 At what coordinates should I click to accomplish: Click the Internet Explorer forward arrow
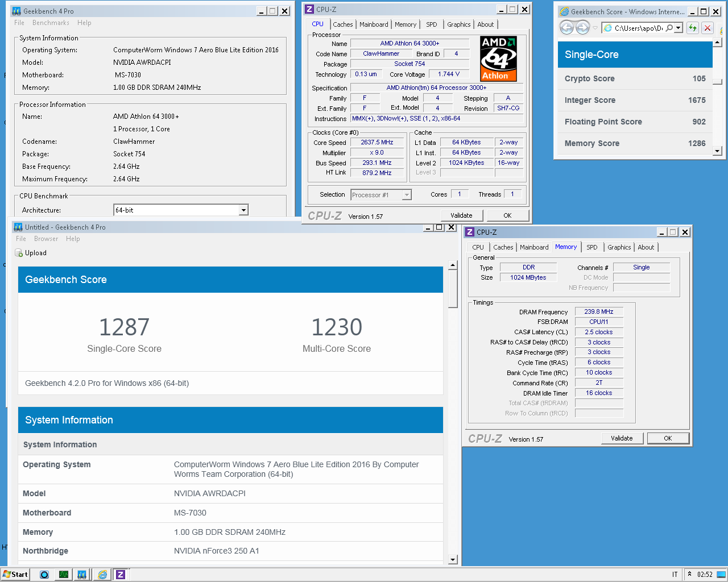coord(582,27)
